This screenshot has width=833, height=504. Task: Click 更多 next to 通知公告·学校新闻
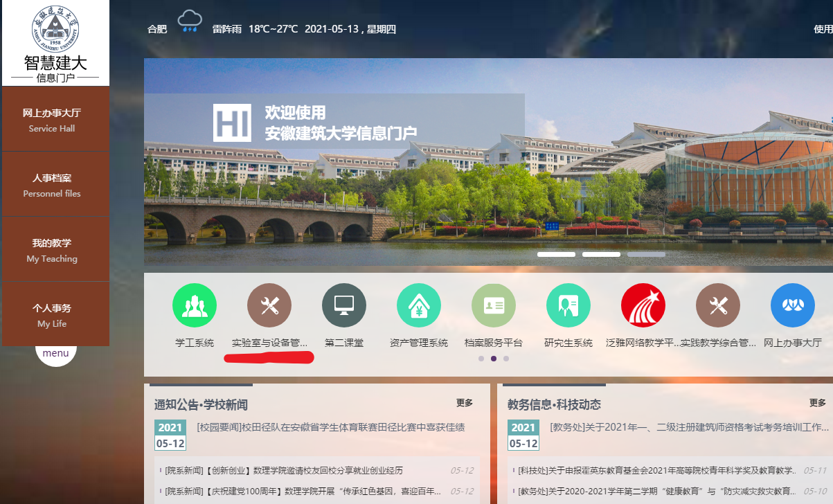click(x=465, y=403)
